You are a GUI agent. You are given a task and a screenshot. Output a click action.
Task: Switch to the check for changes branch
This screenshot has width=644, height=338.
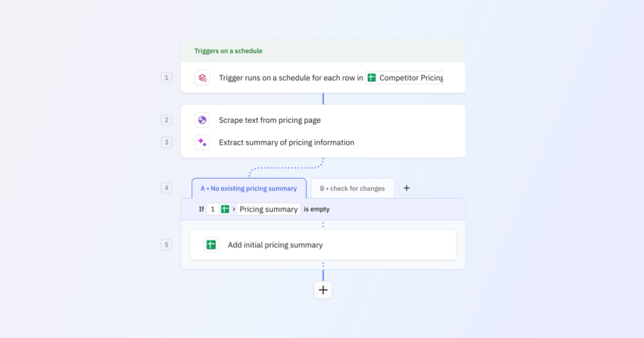(352, 188)
